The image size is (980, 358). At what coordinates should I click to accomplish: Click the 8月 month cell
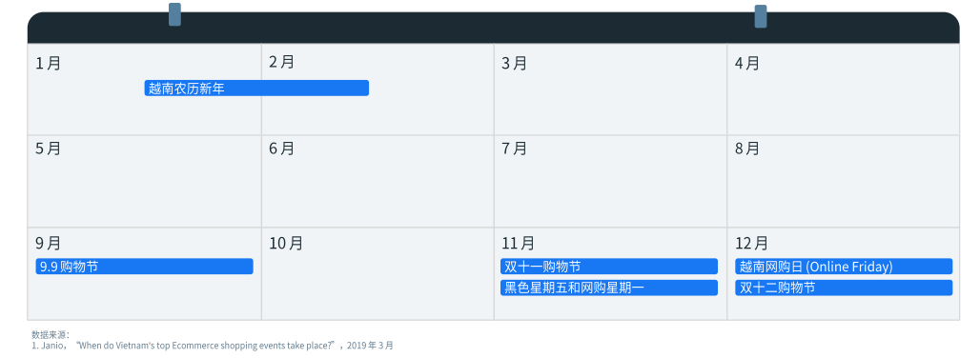pos(843,182)
